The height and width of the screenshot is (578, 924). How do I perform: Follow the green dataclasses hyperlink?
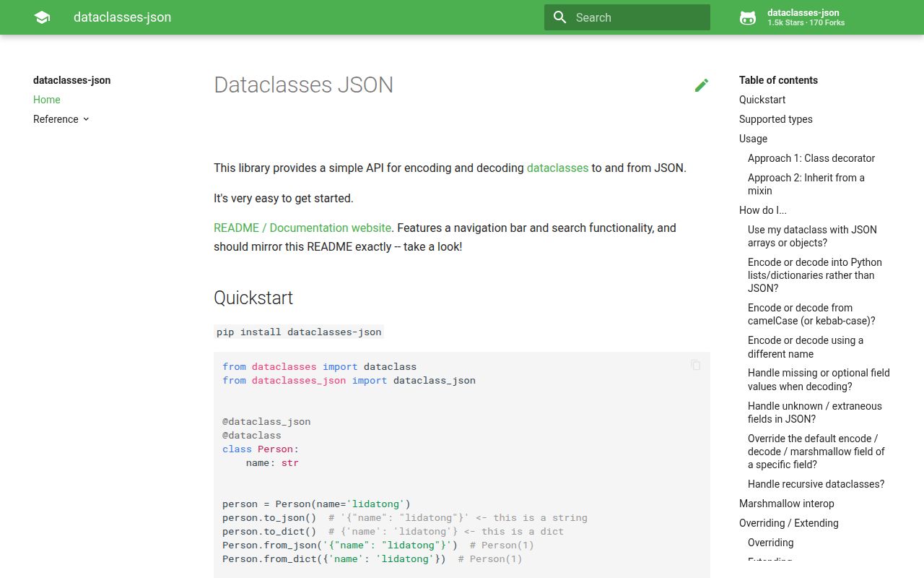pos(557,168)
